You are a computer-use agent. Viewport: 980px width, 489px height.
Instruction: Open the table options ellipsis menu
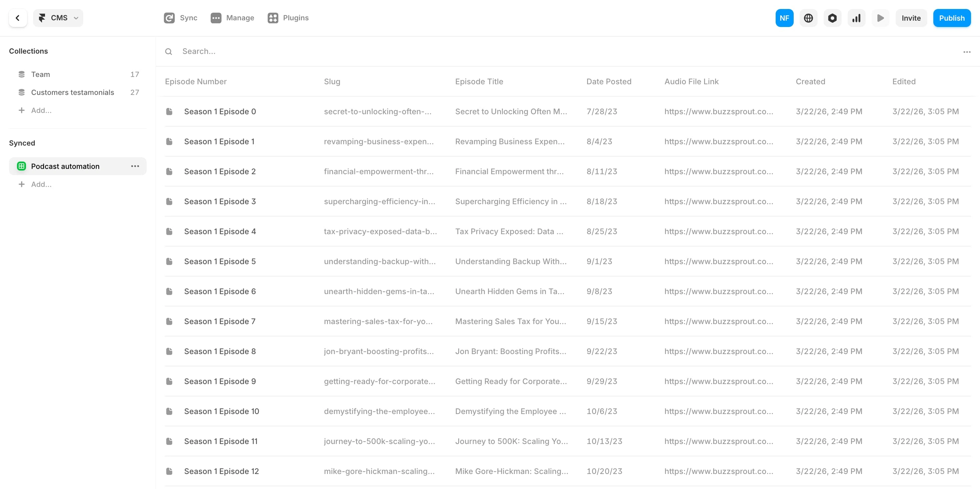[967, 52]
